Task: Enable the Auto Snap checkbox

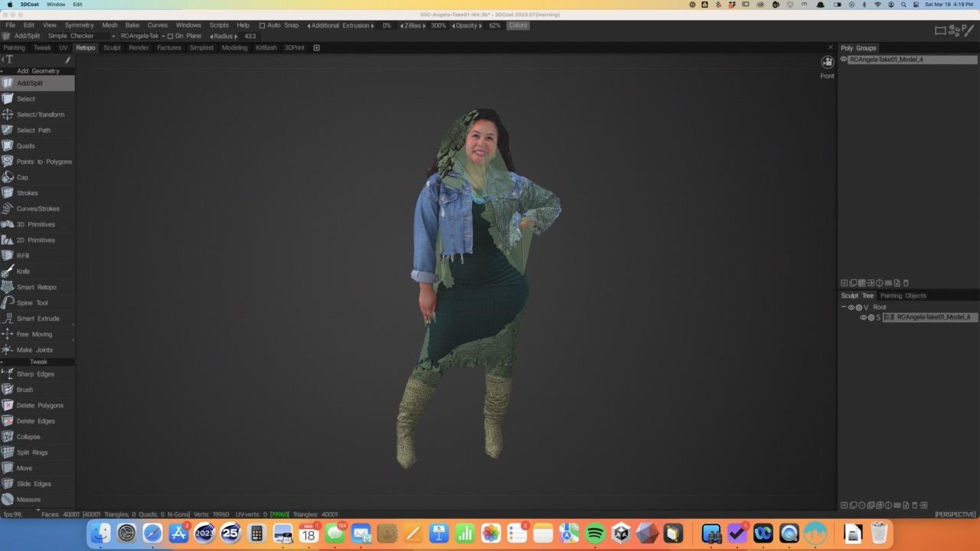Action: [x=262, y=25]
